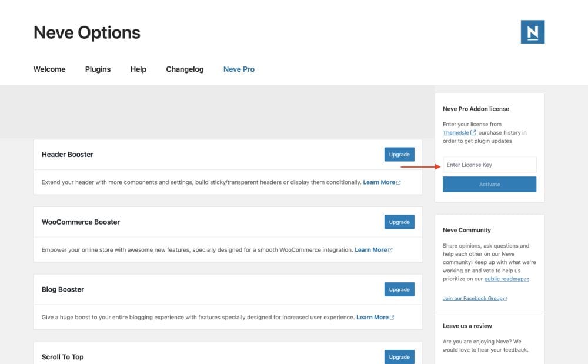This screenshot has width=588, height=364.
Task: Upgrade the Header Booster module
Action: pos(399,155)
